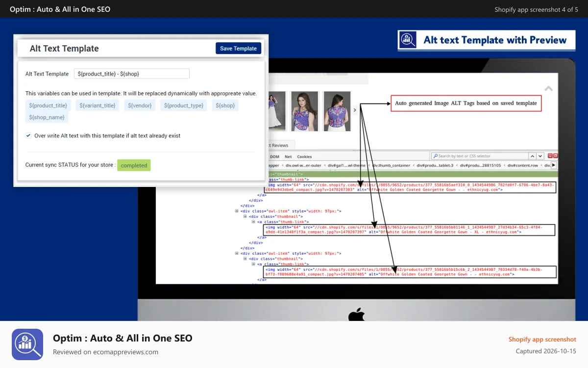Viewport: 588px width, 368px height.
Task: Click the green highlighted thumbnail class row
Action: (413, 174)
